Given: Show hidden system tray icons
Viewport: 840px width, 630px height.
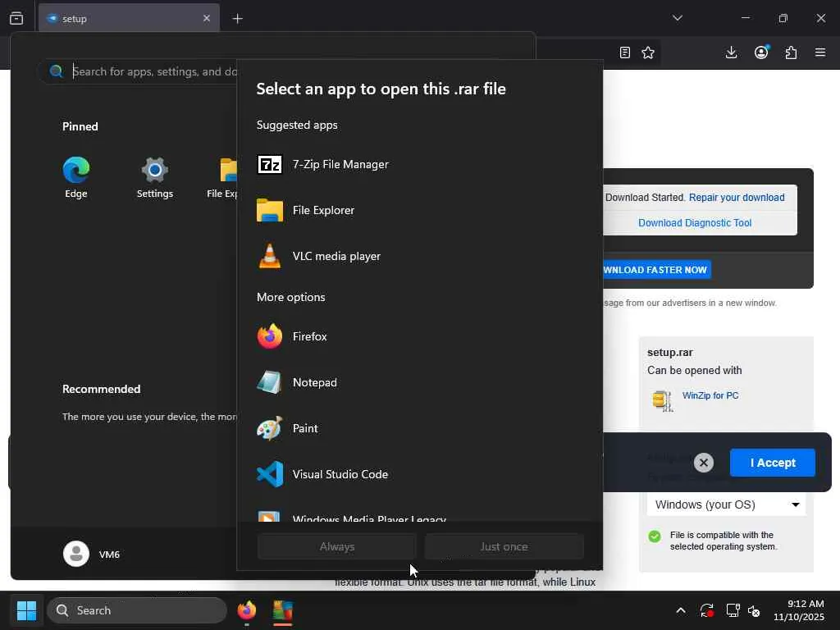Looking at the screenshot, I should [x=680, y=610].
